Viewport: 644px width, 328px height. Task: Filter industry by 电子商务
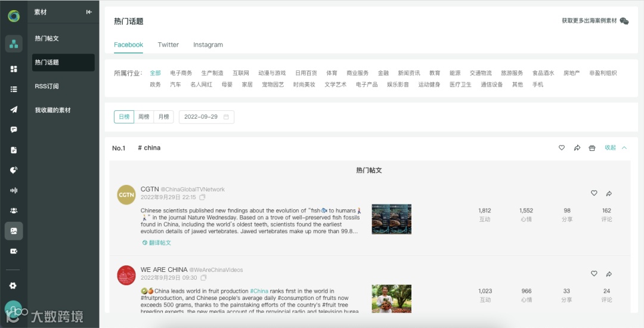[181, 73]
